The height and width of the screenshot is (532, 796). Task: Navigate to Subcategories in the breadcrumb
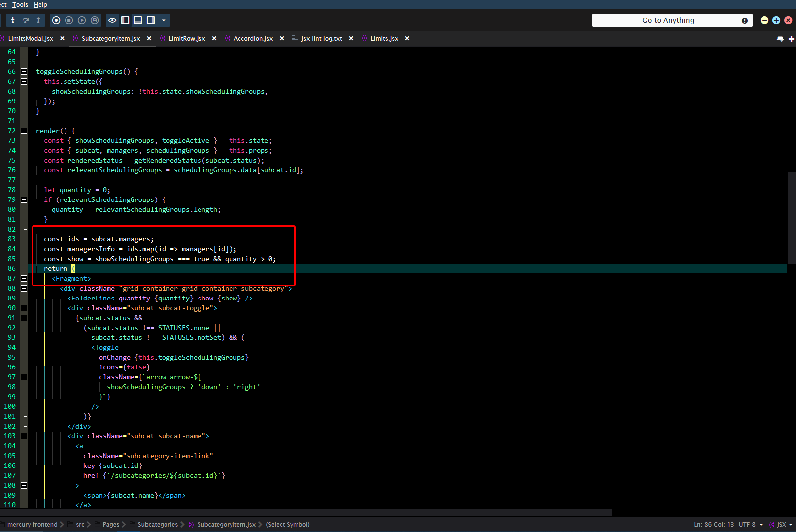tap(157, 525)
